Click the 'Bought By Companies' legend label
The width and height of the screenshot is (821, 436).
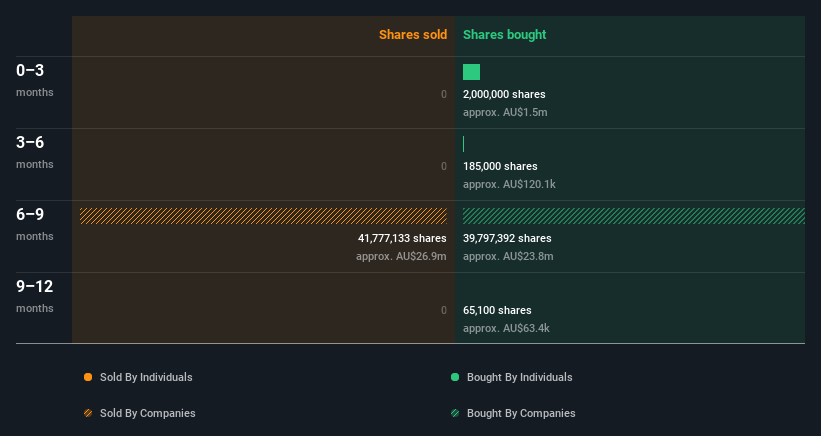coord(521,413)
